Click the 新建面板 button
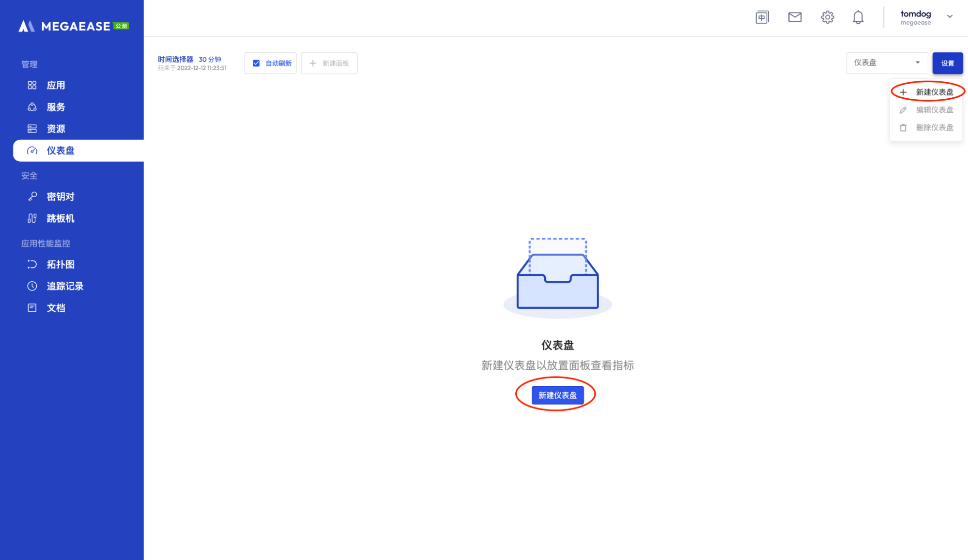The width and height of the screenshot is (968, 560). 329,63
